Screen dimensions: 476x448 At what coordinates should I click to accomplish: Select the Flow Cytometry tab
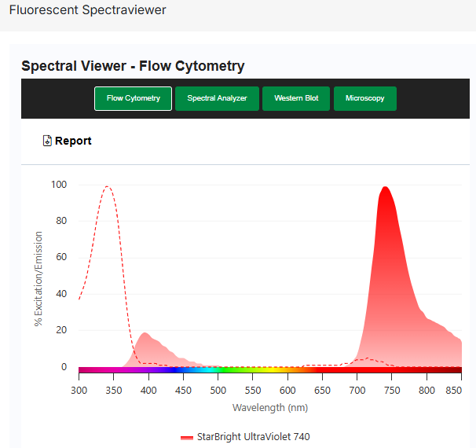134,98
